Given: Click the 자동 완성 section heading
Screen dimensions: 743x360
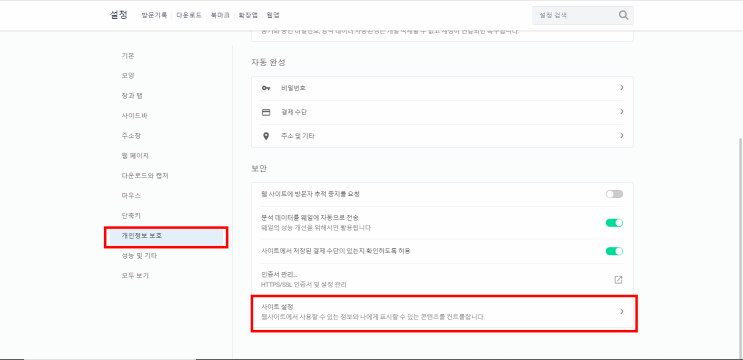Looking at the screenshot, I should [x=268, y=62].
